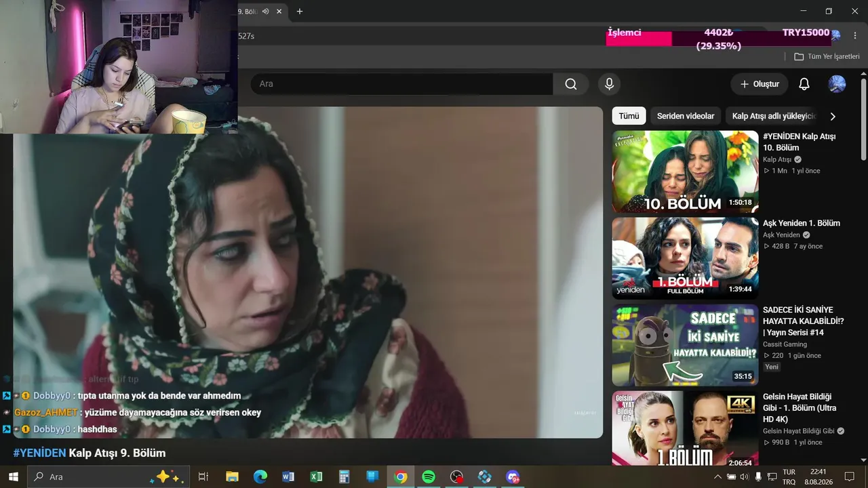868x488 pixels.
Task: Show more filter chips with the right chevron
Action: pos(833,116)
